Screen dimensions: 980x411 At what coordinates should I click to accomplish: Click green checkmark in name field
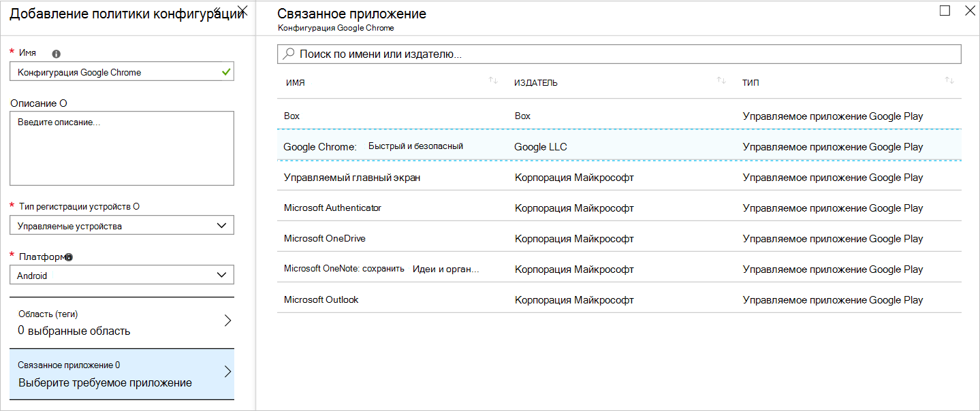[x=226, y=71]
